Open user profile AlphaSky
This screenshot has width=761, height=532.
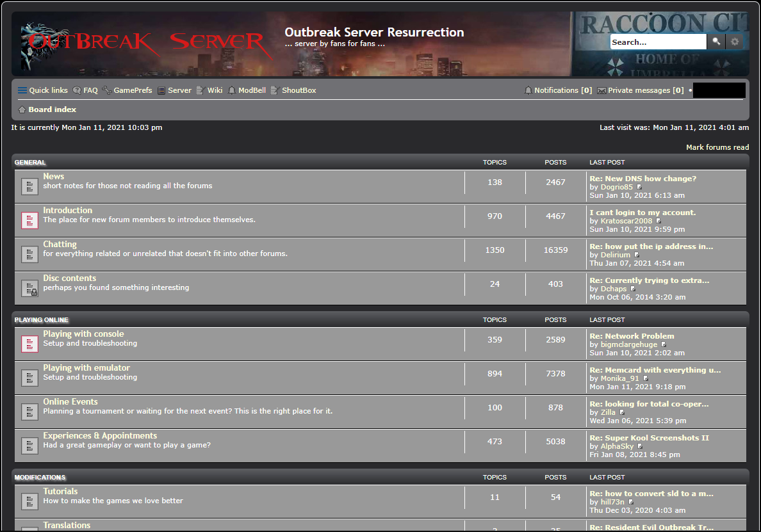coord(617,447)
